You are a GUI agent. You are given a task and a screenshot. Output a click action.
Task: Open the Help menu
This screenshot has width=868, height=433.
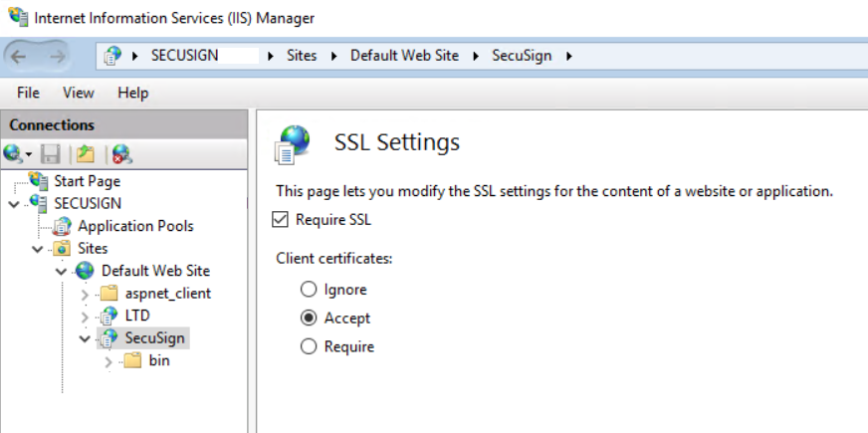click(132, 93)
